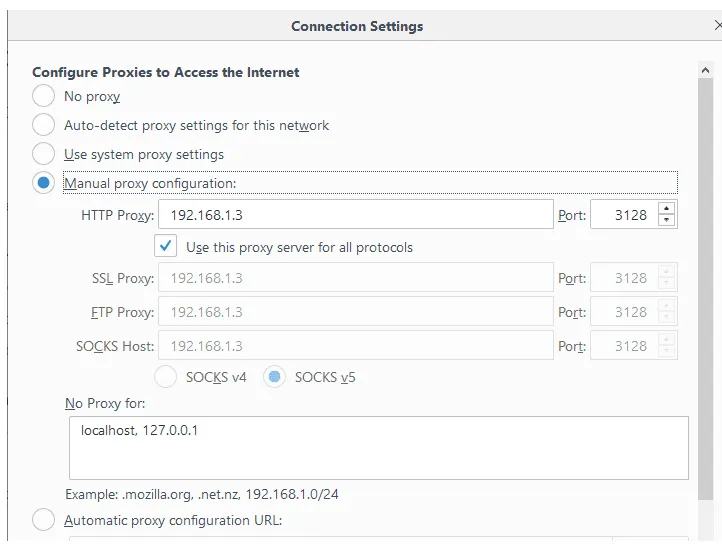Viewport: 722px width, 552px height.
Task: Click the SSL Proxy address field
Action: point(355,278)
